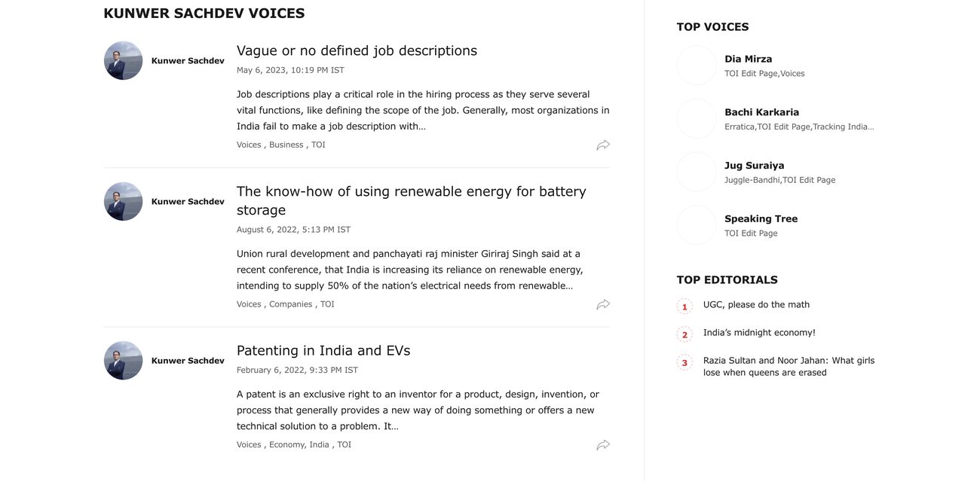Open Bachi Karkaria's profile picture

click(697, 119)
